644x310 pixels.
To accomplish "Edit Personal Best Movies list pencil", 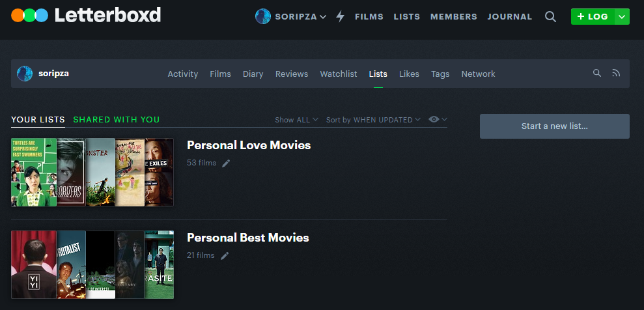I will pyautogui.click(x=225, y=256).
